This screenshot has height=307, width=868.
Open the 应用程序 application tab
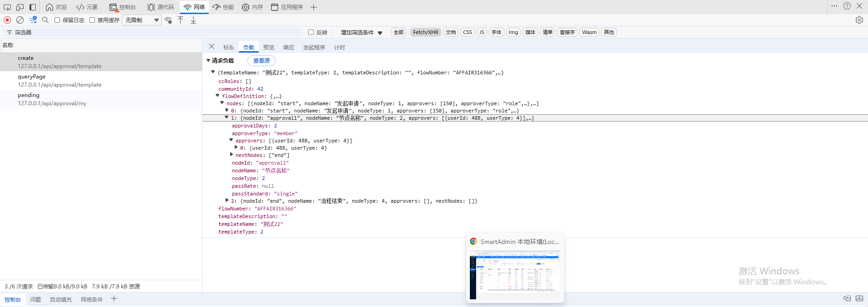tap(287, 7)
